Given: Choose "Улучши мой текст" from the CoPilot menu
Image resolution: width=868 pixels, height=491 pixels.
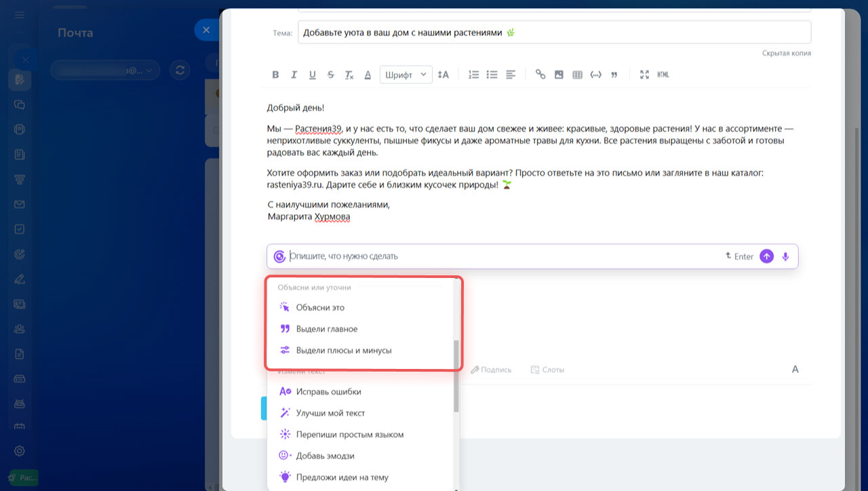Looking at the screenshot, I should click(x=361, y=413).
